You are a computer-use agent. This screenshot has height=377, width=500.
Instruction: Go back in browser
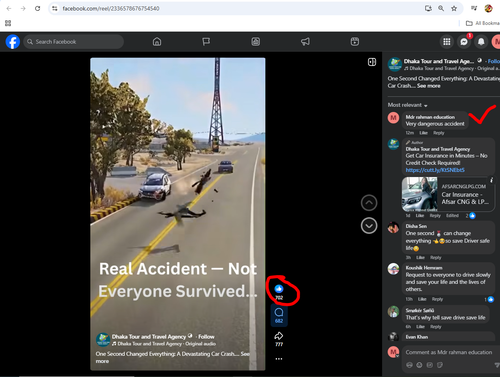pyautogui.click(x=9, y=8)
